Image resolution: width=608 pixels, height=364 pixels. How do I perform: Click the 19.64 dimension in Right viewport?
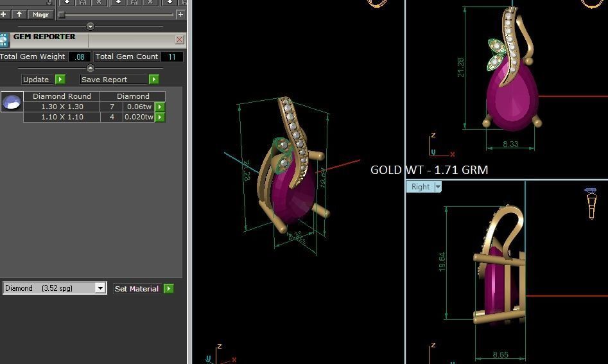point(442,262)
